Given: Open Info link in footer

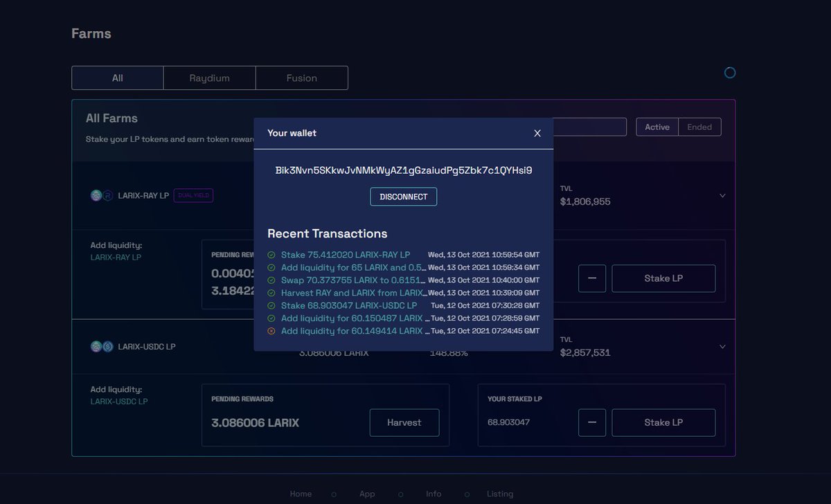Looking at the screenshot, I should pos(434,494).
